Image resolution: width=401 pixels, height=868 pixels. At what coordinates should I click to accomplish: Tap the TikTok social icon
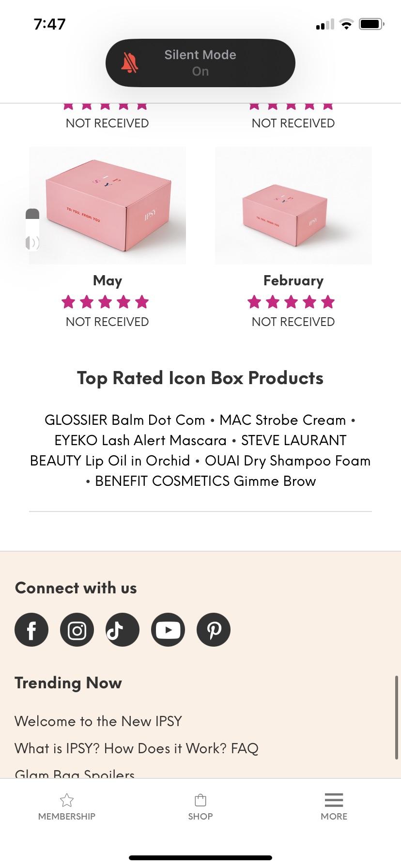(x=123, y=630)
